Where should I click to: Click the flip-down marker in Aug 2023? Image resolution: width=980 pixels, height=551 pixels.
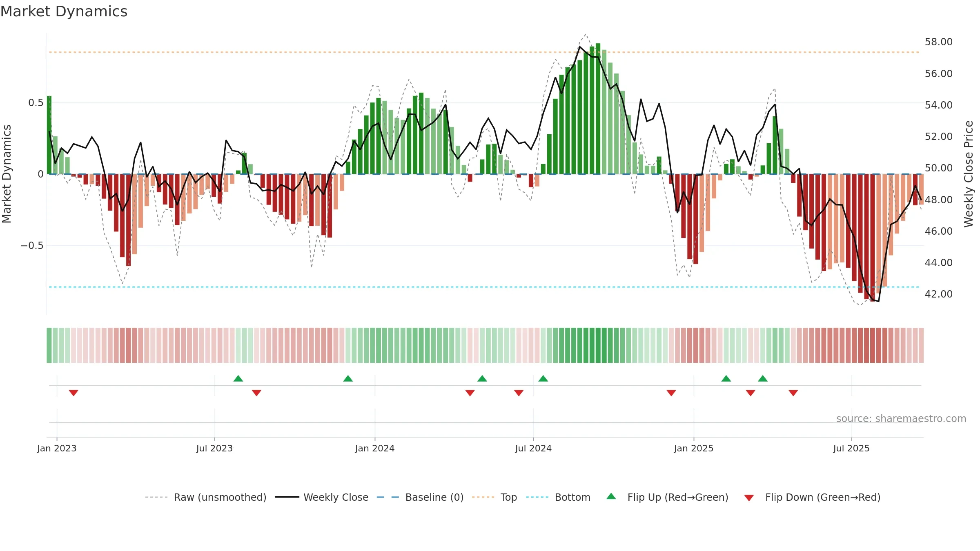256,393
